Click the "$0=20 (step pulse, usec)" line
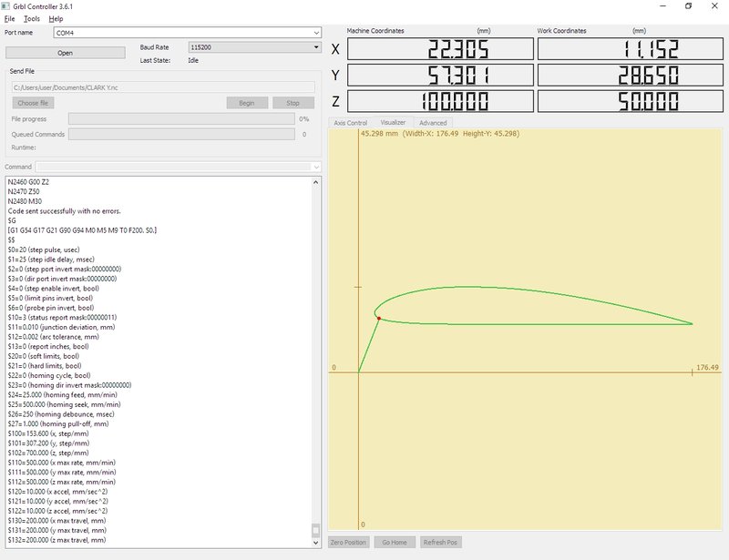 tap(44, 249)
